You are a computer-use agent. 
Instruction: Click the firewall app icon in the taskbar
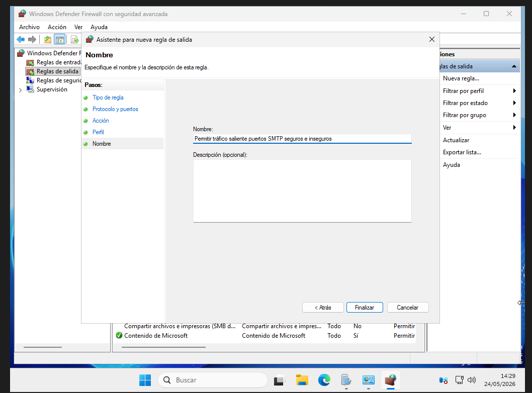(x=391, y=380)
